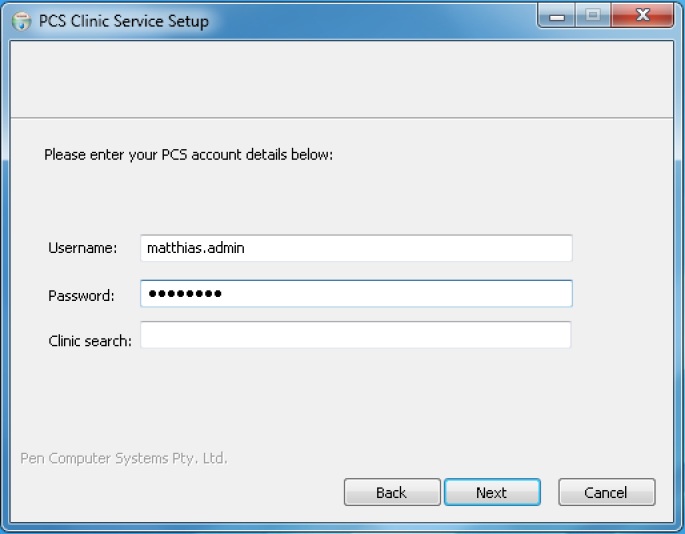Click the Clinic search: label
The image size is (685, 534).
coord(90,341)
